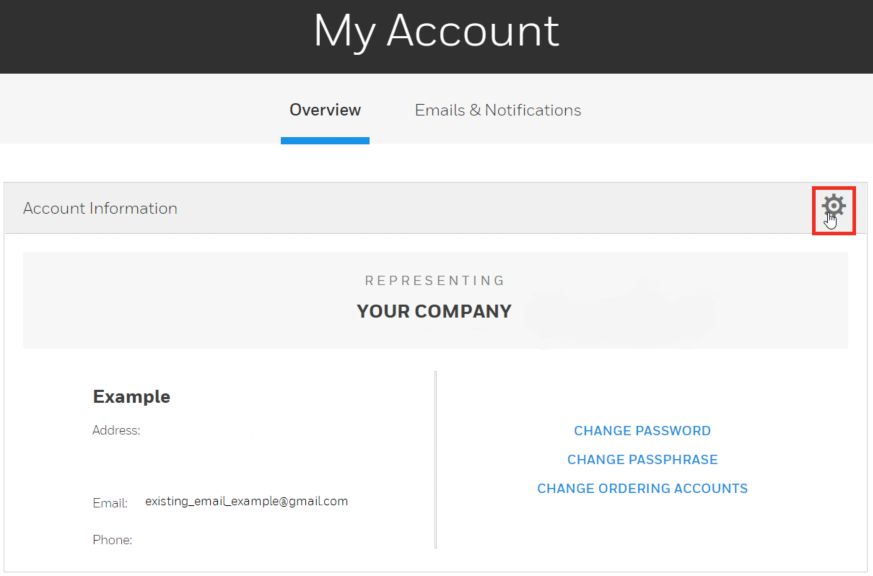The height and width of the screenshot is (576, 873).
Task: Return to the Overview tab
Action: [x=324, y=110]
